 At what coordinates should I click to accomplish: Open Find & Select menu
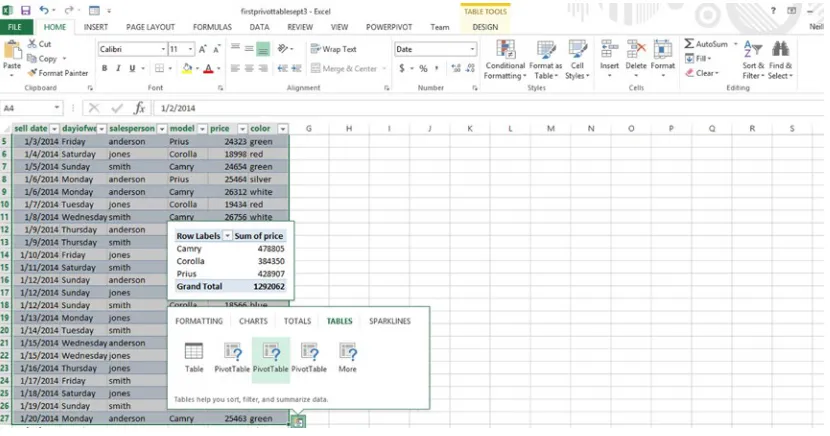coord(781,60)
